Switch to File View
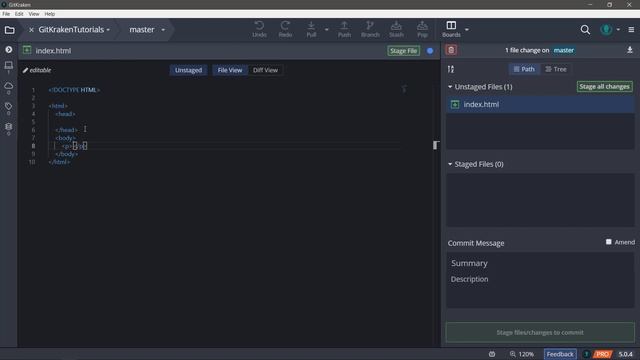This screenshot has width=640, height=360. click(230, 70)
